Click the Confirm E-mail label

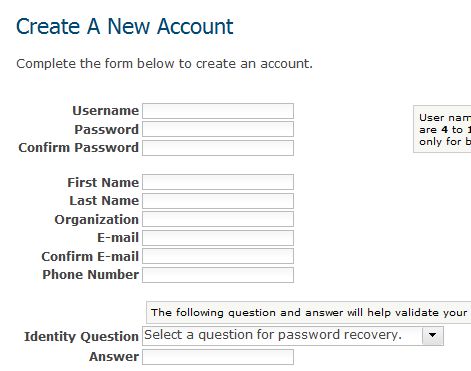click(90, 256)
